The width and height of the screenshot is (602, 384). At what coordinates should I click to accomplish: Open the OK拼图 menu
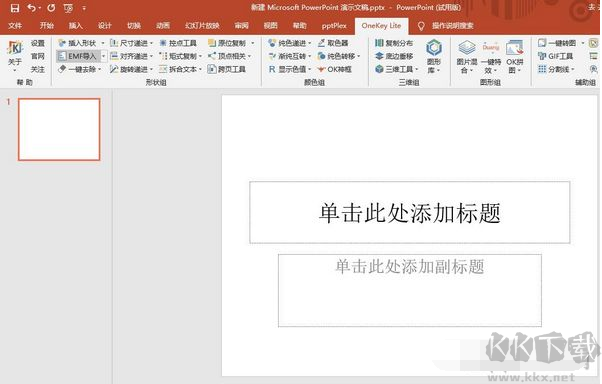514,56
